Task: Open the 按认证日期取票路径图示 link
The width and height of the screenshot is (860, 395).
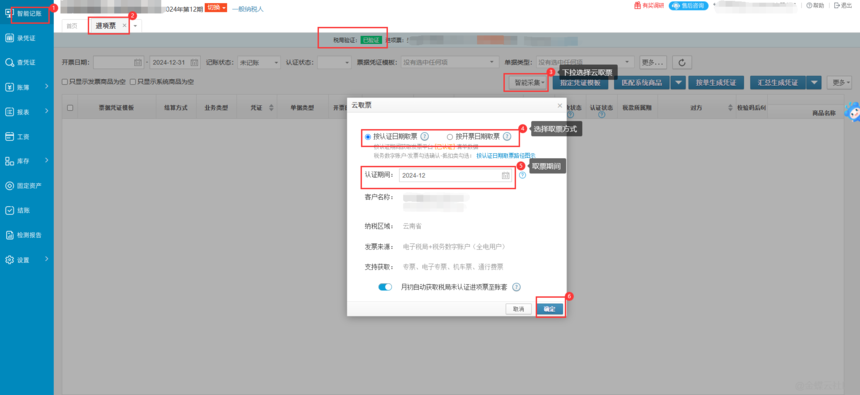Action: [505, 156]
